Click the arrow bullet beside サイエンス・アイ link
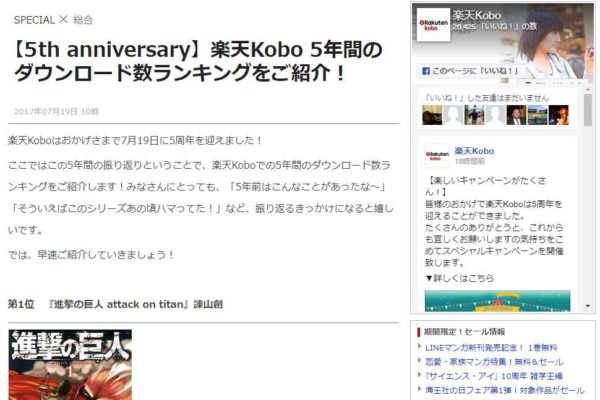600x400 pixels. click(420, 375)
